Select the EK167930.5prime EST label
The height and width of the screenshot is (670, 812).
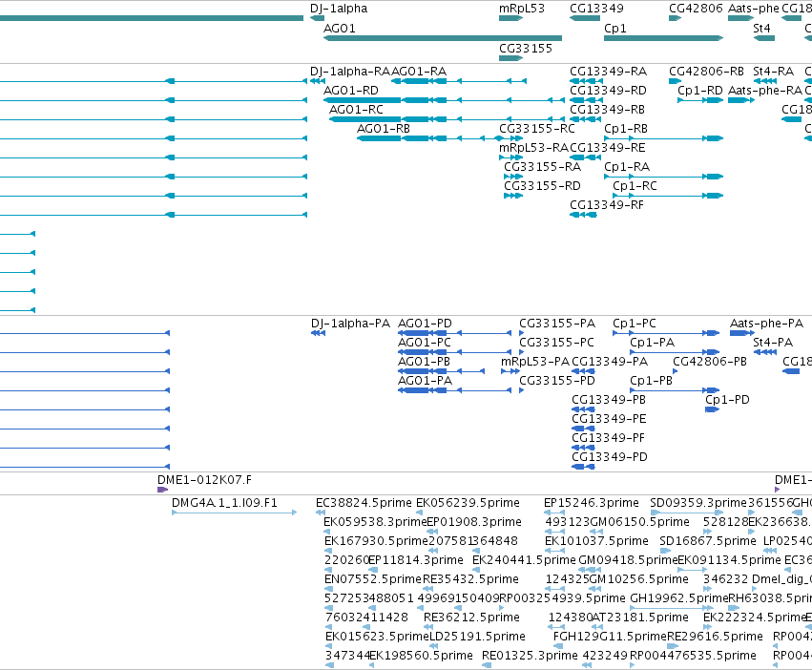tap(377, 541)
